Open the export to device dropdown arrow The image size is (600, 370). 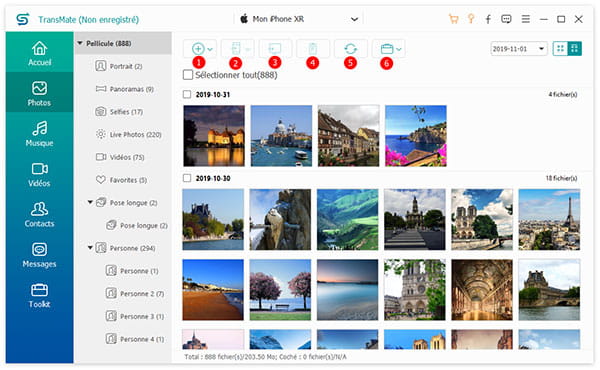point(248,49)
